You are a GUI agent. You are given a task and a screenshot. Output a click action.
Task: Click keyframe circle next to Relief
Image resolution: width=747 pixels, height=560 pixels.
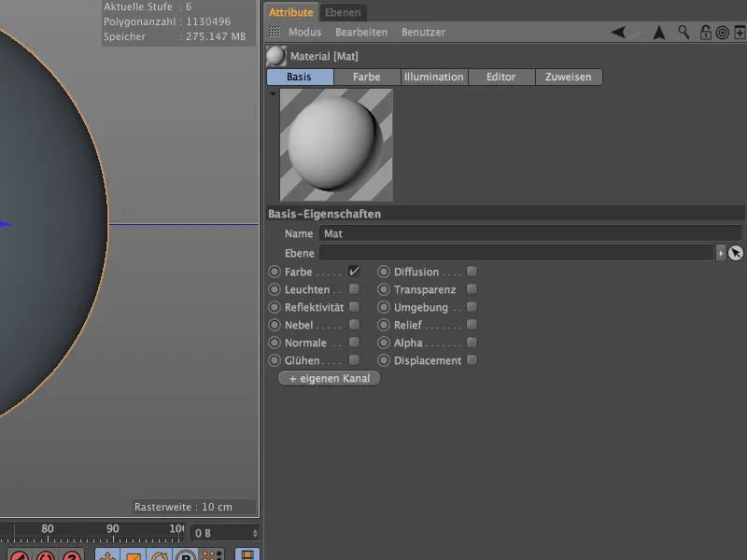384,325
